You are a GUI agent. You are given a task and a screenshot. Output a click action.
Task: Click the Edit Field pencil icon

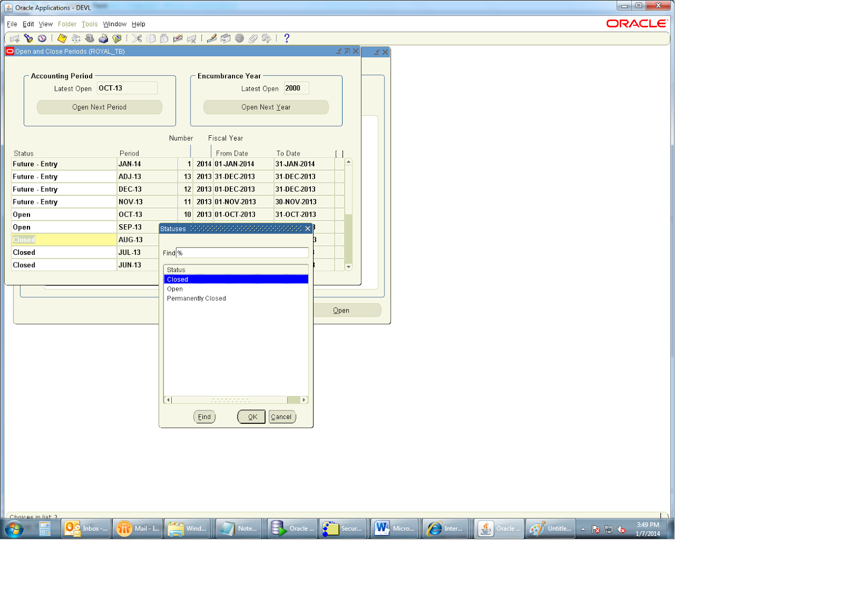tap(212, 39)
